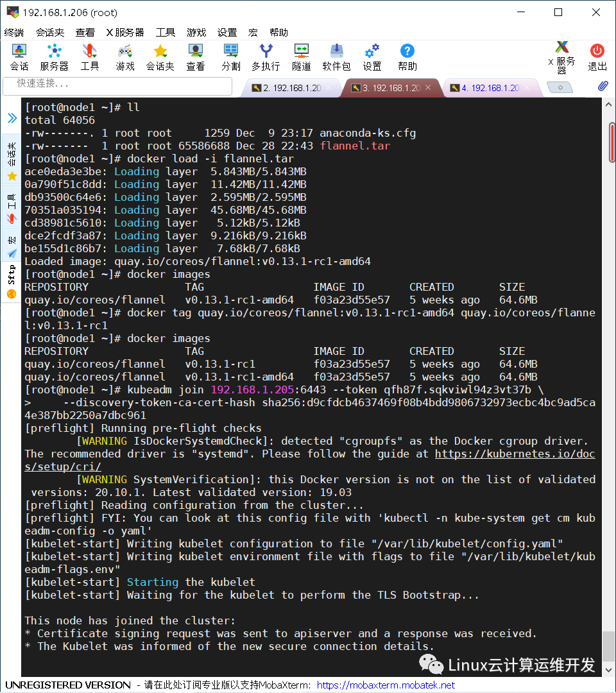This screenshot has width=616, height=693.
Task: Open the 会话 session toolbar icon
Action: tap(19, 58)
